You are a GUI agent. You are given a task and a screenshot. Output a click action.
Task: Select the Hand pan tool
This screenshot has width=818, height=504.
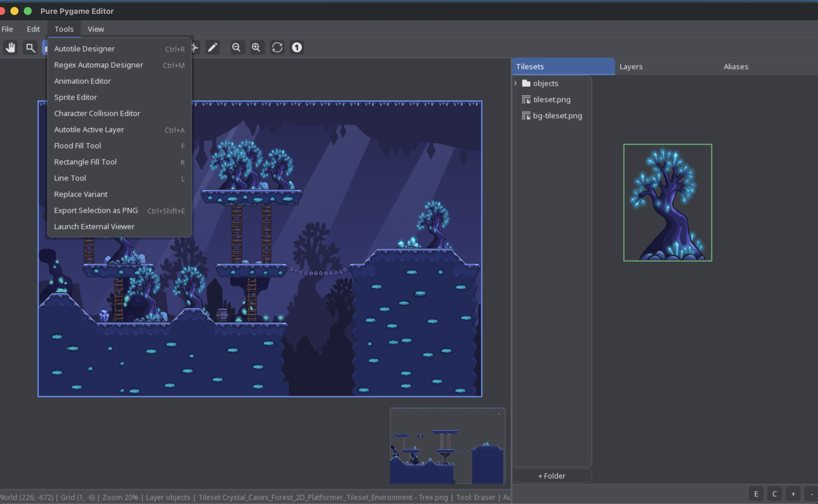coord(10,48)
